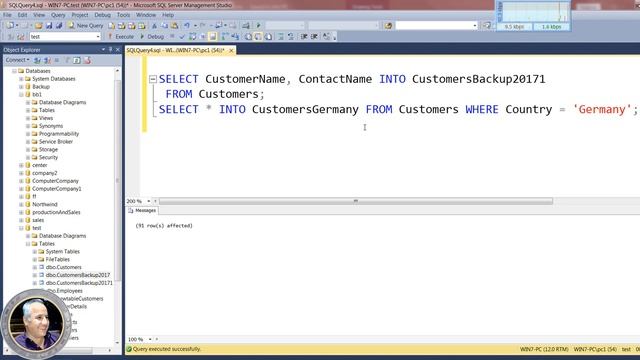Screen dimensions: 640x360
Task: Click the '(91 row(s) affected)' message text
Action: (164, 226)
